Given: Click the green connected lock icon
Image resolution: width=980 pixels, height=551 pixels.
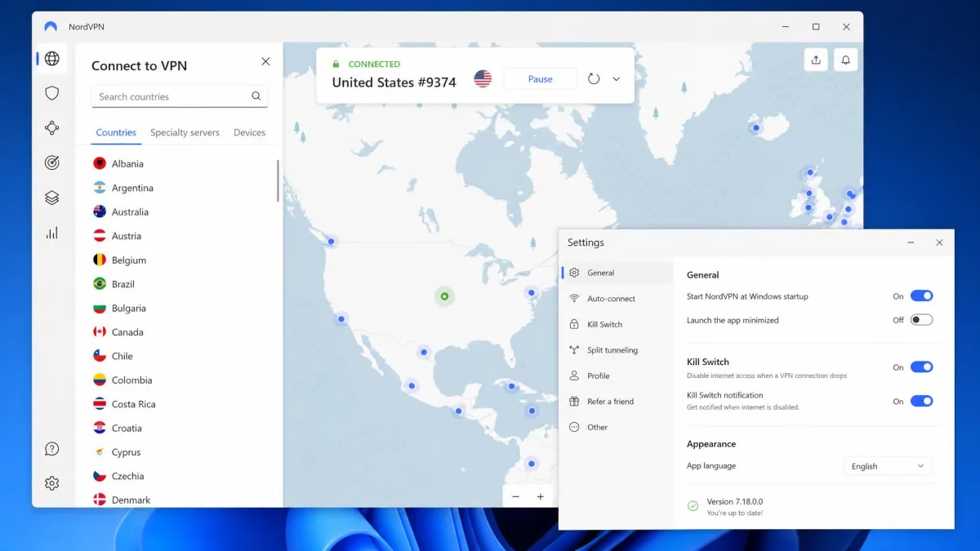Looking at the screenshot, I should 336,64.
